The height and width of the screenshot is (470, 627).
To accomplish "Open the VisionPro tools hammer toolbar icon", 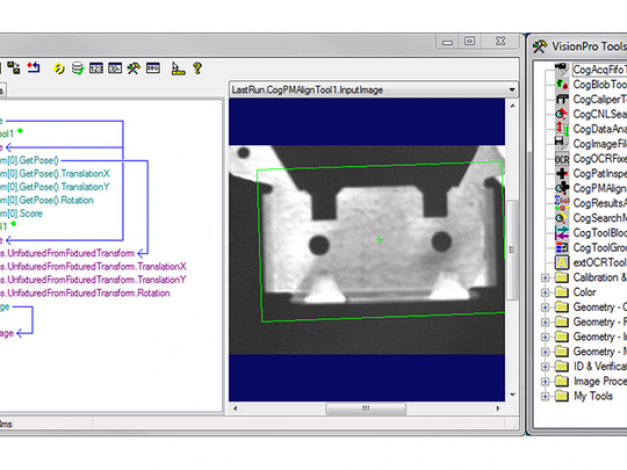I will (x=134, y=68).
